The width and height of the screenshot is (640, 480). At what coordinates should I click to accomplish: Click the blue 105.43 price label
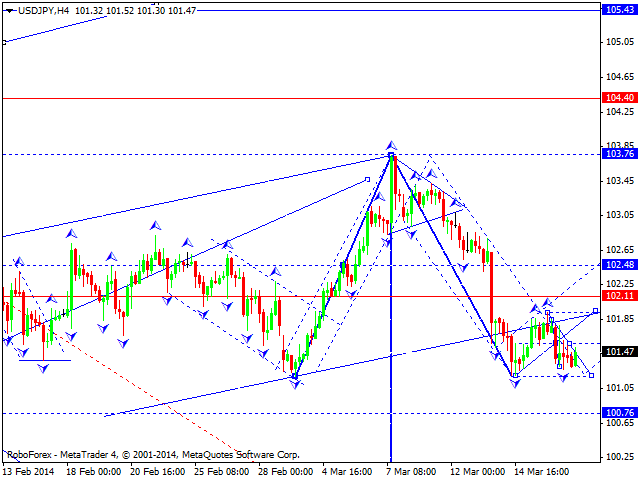(618, 9)
